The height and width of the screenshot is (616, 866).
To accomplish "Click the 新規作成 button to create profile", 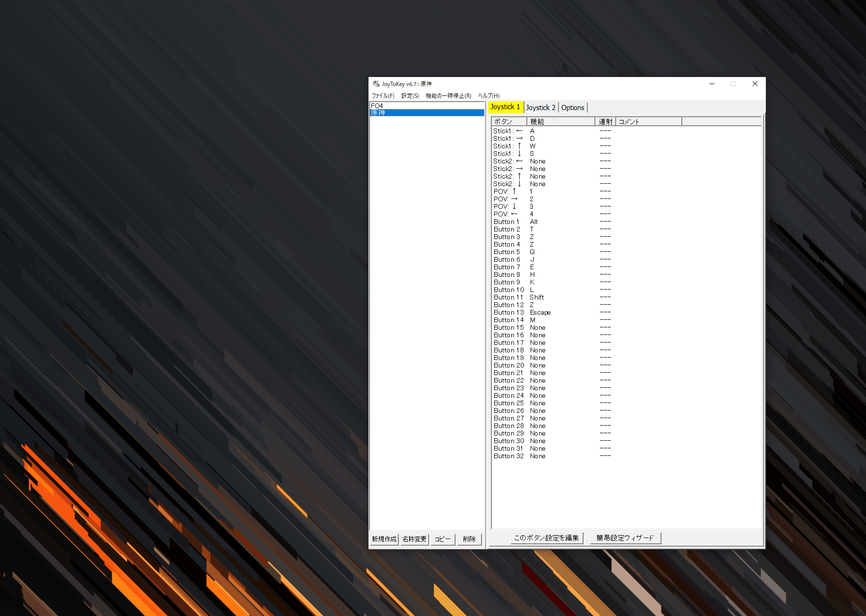I will point(384,539).
